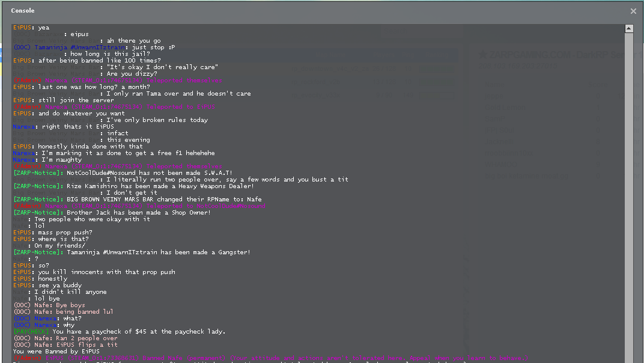Click the console scrollbar up arrow
Screen dimensions: 644x363
629,28
